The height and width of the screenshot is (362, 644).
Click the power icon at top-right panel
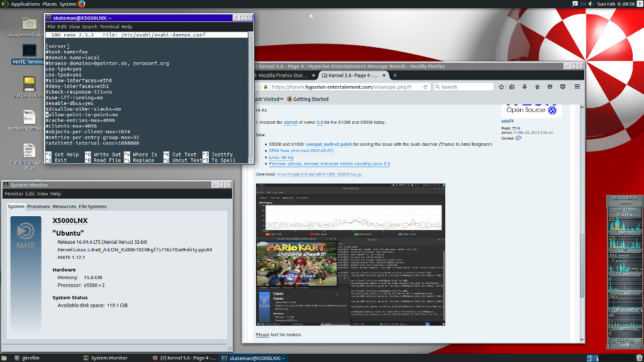tap(640, 4)
